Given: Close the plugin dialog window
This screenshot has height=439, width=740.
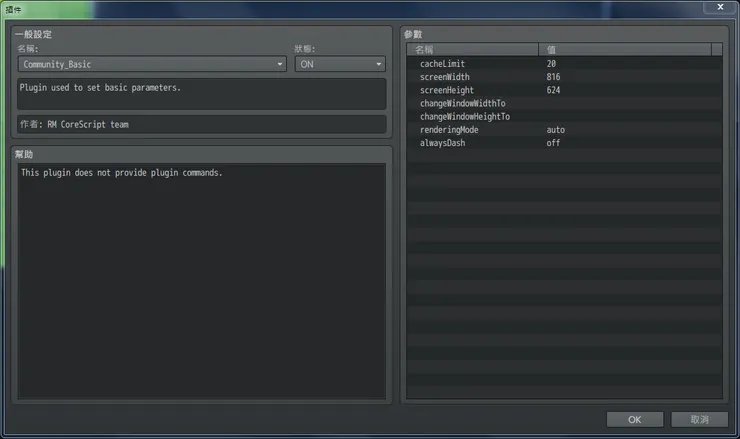Looking at the screenshot, I should [x=720, y=7].
